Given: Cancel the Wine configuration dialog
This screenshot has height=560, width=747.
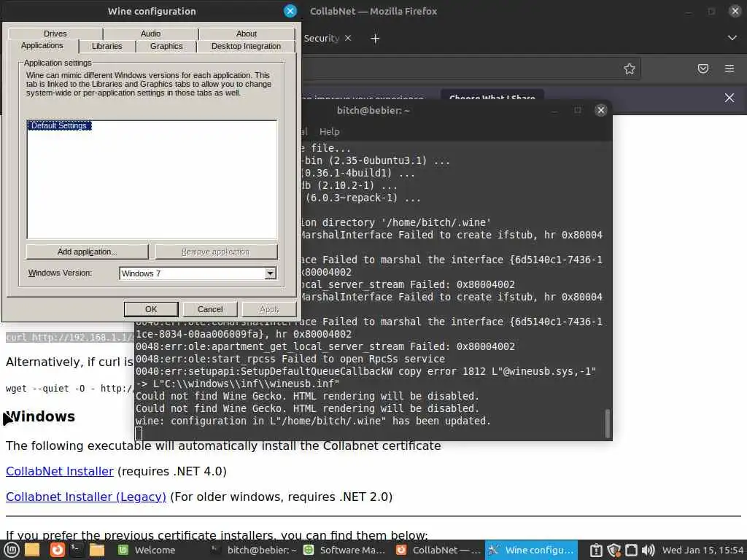Looking at the screenshot, I should tap(210, 309).
